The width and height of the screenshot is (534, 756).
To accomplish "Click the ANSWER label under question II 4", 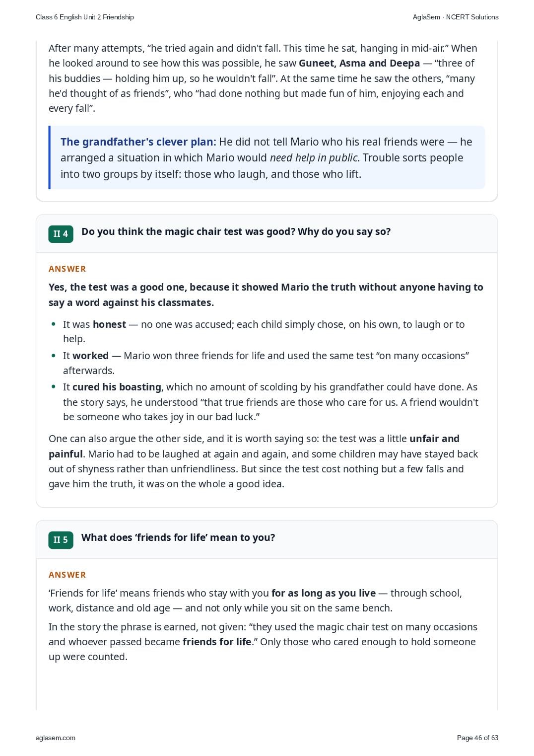I will pos(67,269).
